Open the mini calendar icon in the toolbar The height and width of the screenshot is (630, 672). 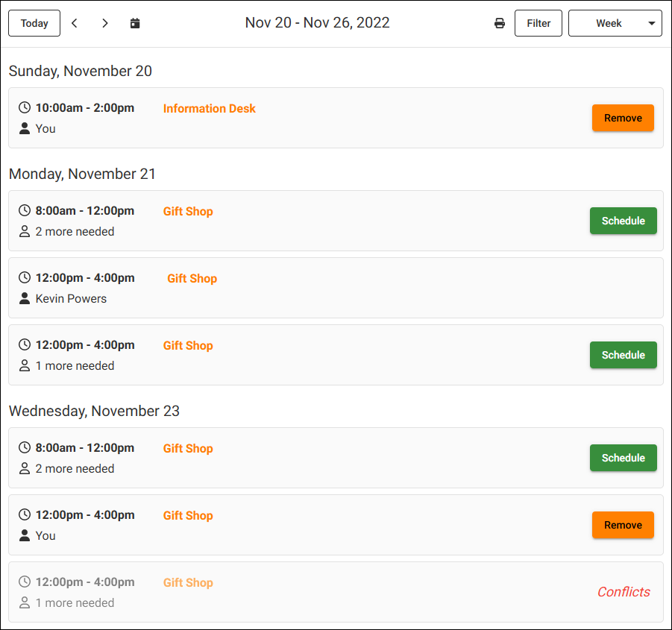[x=135, y=23]
